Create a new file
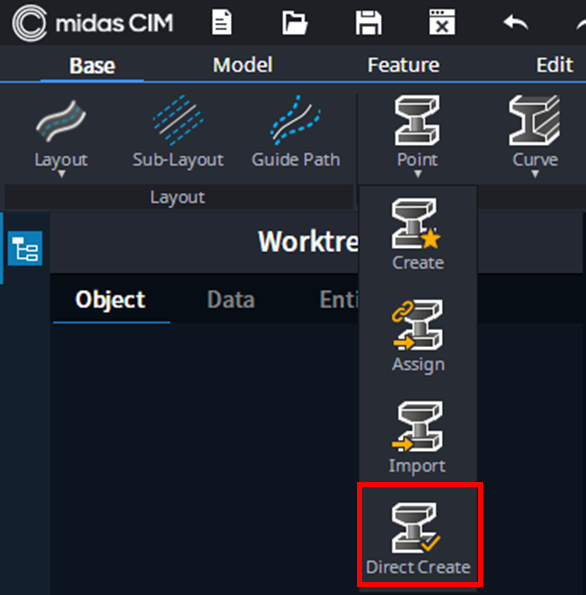Screen dimensions: 586x595 pos(222,23)
